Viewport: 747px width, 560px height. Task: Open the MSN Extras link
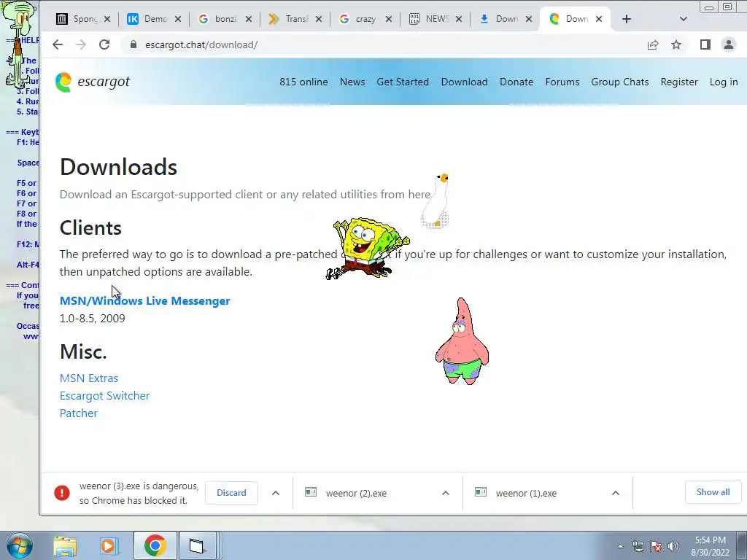point(88,378)
